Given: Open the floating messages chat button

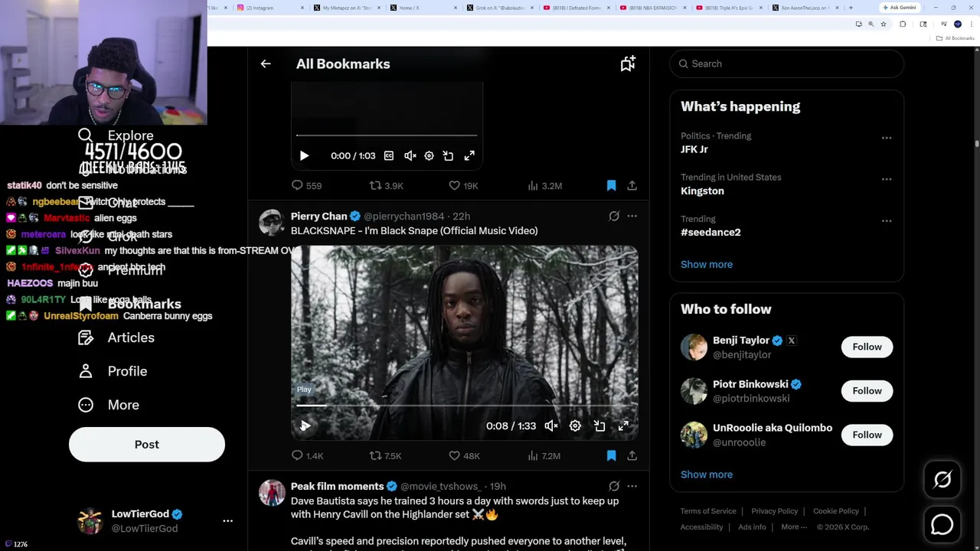Looking at the screenshot, I should coord(942,524).
